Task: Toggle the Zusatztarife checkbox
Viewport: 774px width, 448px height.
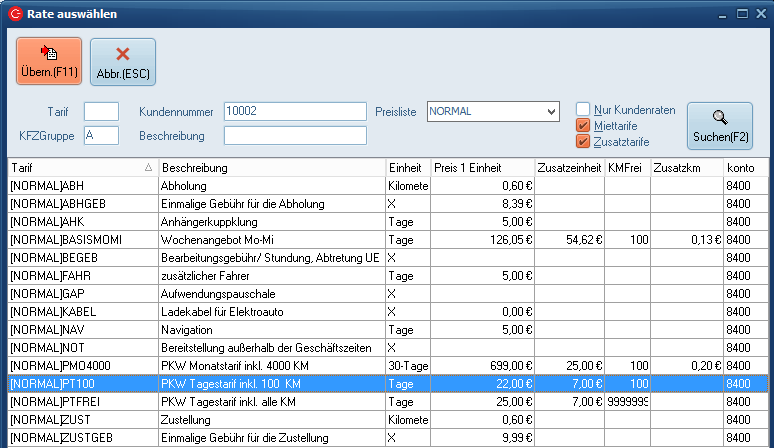Action: click(582, 142)
